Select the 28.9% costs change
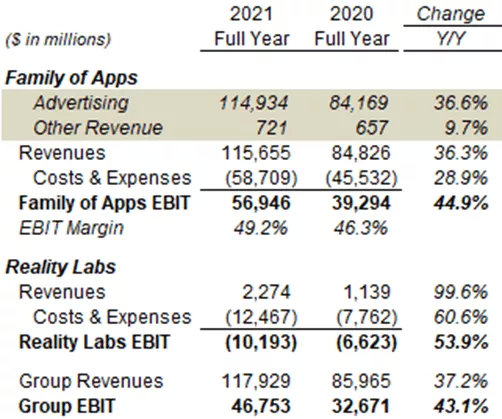The height and width of the screenshot is (419, 502). pyautogui.click(x=461, y=178)
